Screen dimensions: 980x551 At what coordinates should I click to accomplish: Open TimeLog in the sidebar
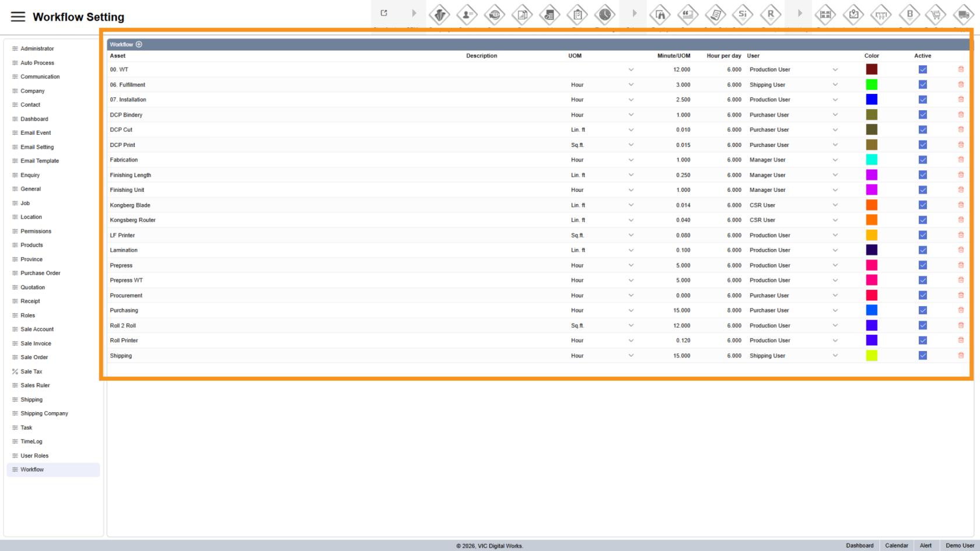click(x=53, y=441)
